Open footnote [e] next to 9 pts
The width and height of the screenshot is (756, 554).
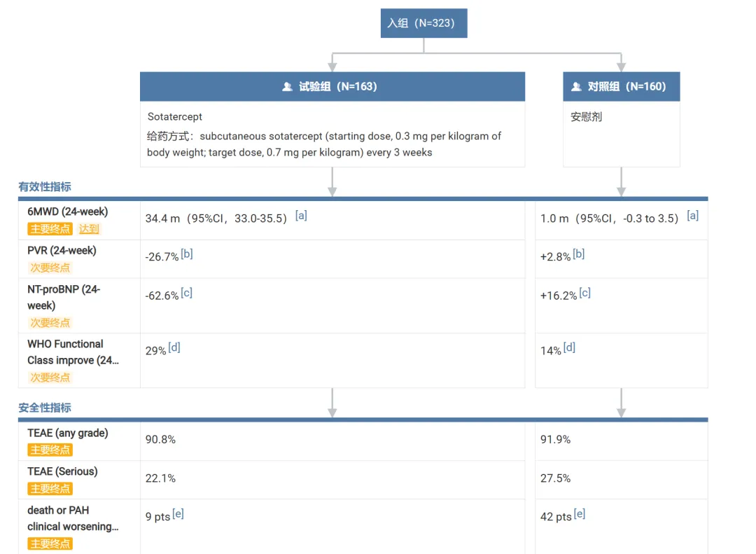178,514
